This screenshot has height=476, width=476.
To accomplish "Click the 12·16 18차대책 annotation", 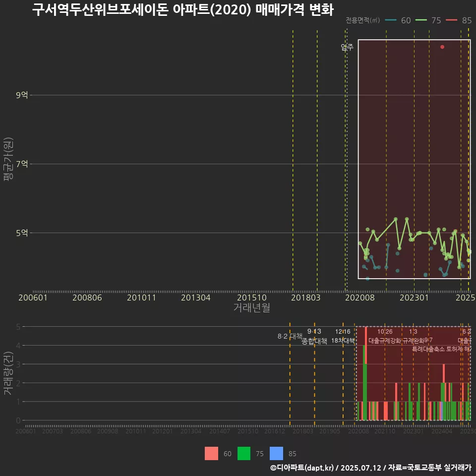I will click(343, 336).
